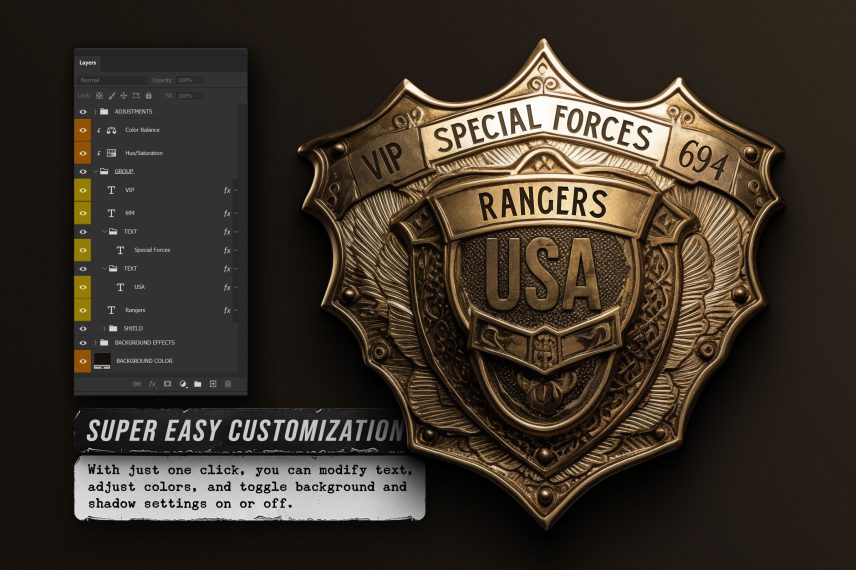Add a layer mask icon

168,384
